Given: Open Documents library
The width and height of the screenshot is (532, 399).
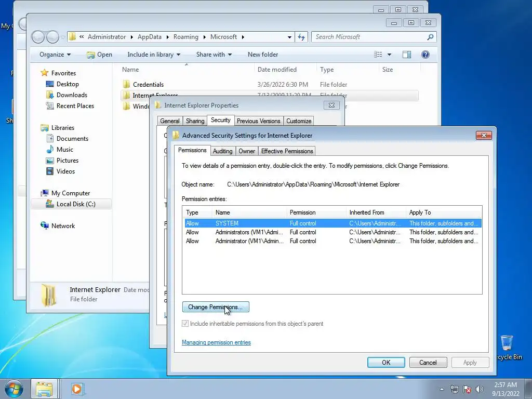Looking at the screenshot, I should (72, 138).
